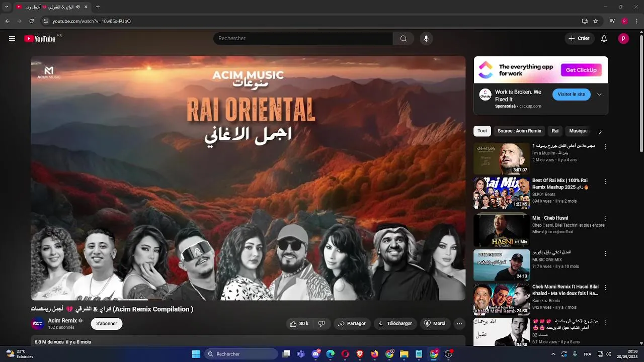The height and width of the screenshot is (362, 644).
Task: Dislike the video
Action: click(x=321, y=324)
